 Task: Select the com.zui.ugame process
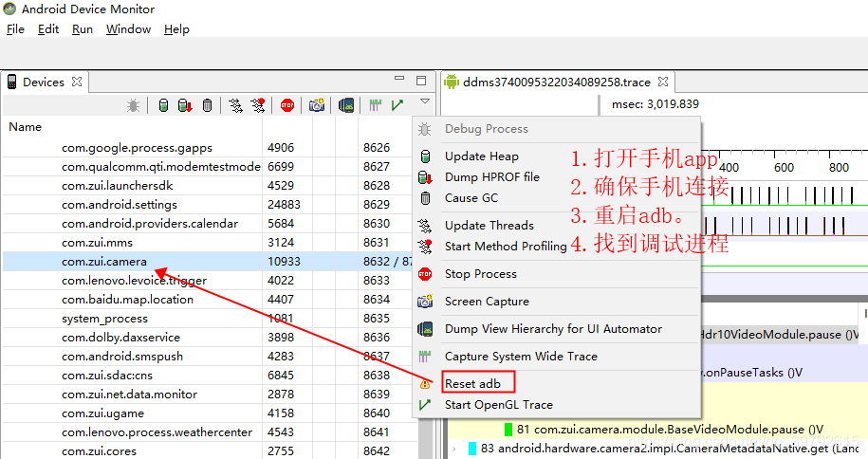pyautogui.click(x=103, y=413)
